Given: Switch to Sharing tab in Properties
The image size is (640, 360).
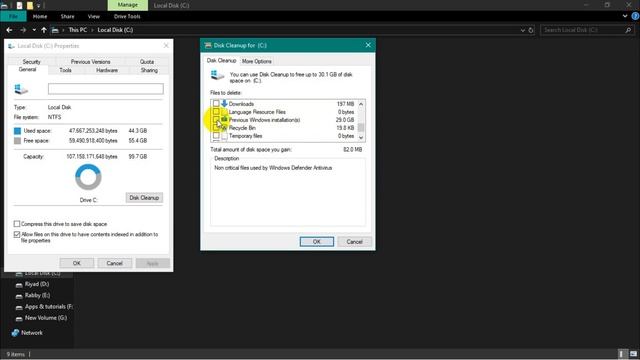Looking at the screenshot, I should tap(149, 70).
